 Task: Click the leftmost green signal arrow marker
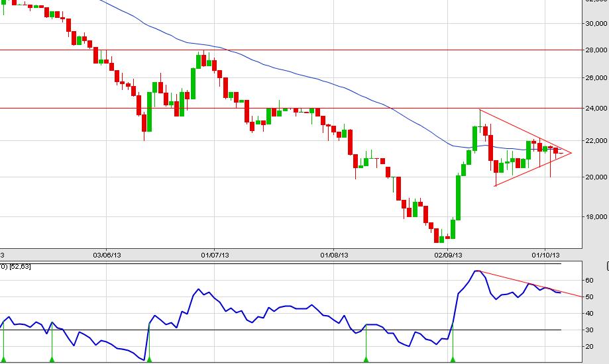[x=3, y=359]
